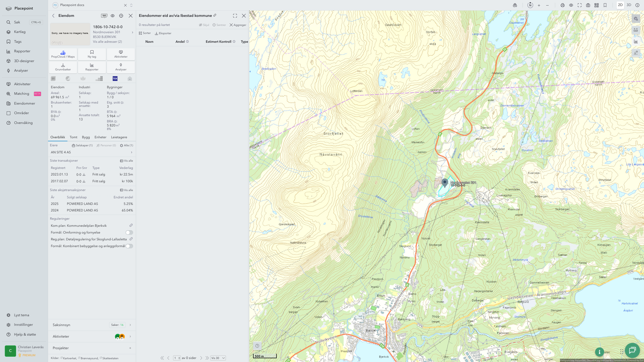The width and height of the screenshot is (644, 362).
Task: Click the Google street view thumbnail
Action: (x=70, y=34)
